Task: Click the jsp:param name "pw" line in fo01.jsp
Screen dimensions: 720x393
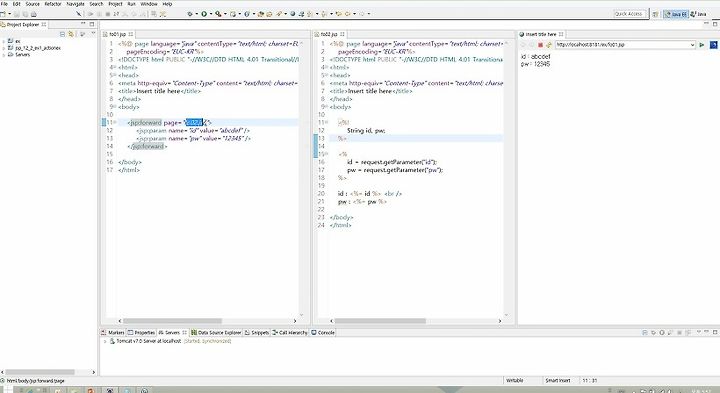Action: click(x=194, y=138)
